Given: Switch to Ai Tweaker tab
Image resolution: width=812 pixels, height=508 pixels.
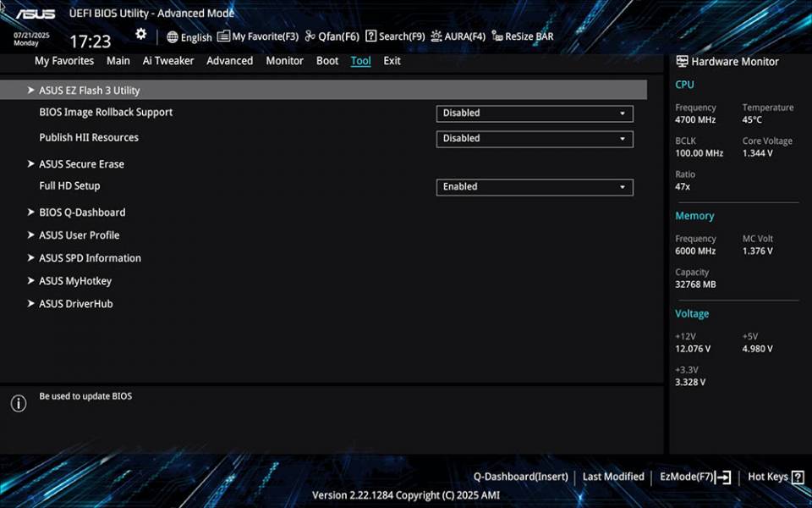Looking at the screenshot, I should click(167, 61).
